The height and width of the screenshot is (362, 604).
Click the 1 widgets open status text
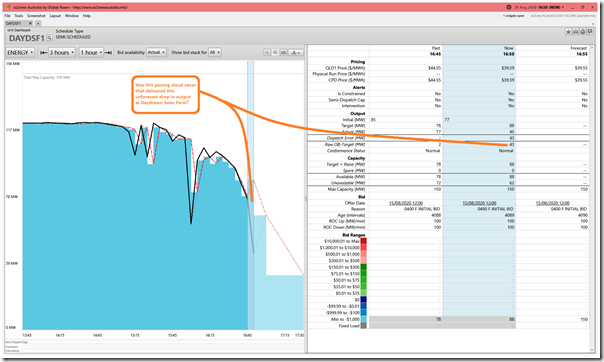513,16
